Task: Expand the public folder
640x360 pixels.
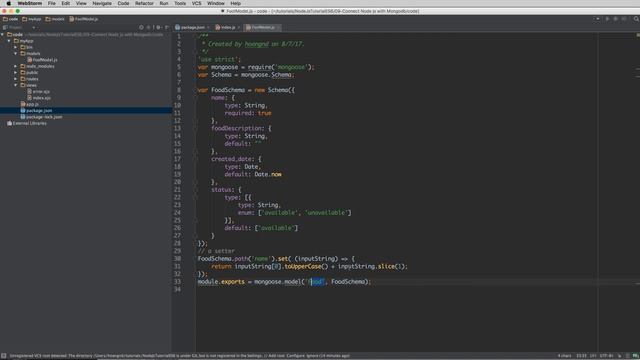Action: tap(16, 73)
